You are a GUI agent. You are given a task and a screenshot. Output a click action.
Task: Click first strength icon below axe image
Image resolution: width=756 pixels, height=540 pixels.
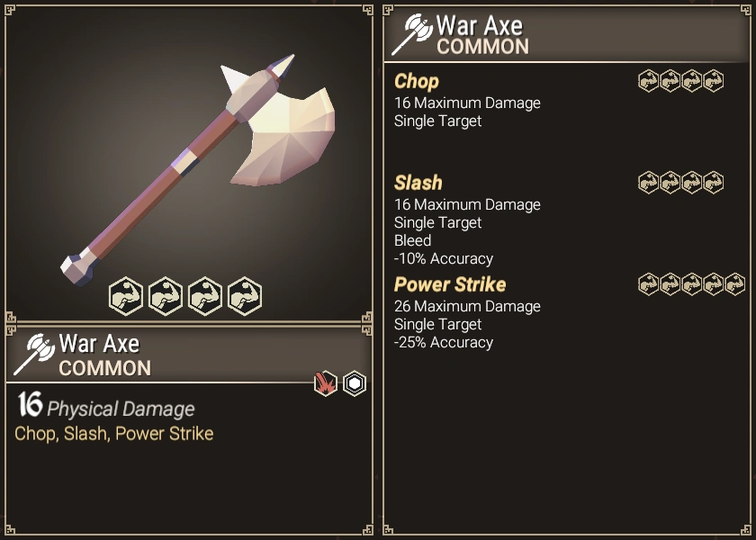126,296
